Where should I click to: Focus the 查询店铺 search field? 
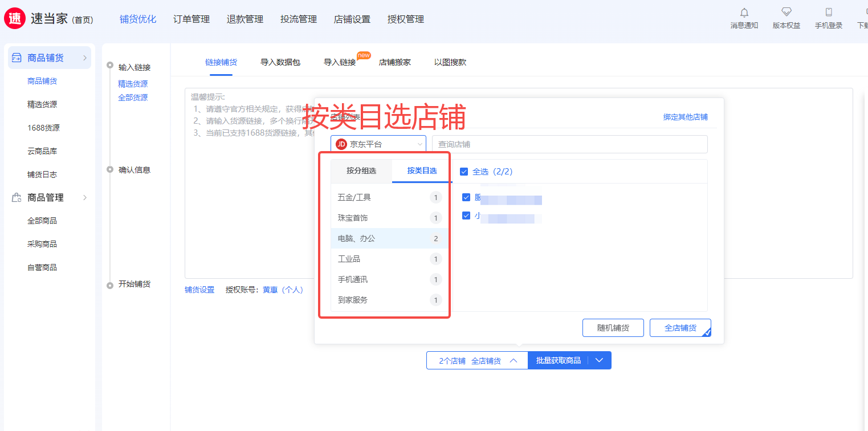(570, 144)
